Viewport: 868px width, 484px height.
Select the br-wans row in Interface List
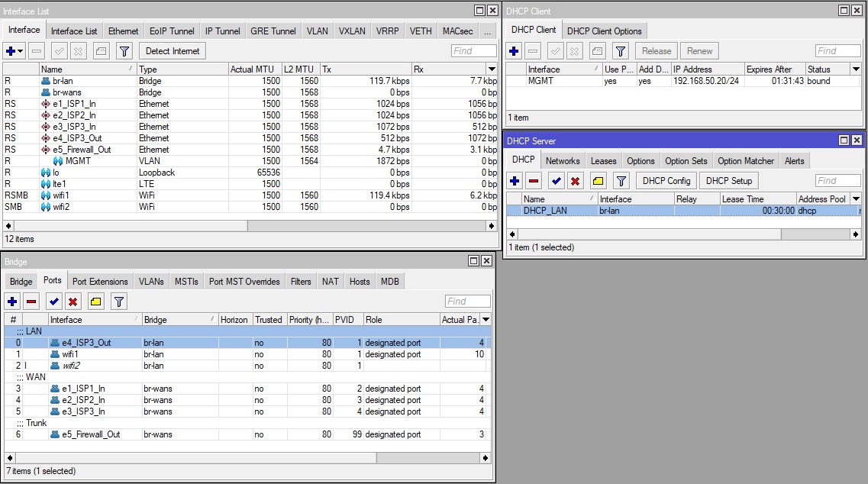click(x=250, y=92)
